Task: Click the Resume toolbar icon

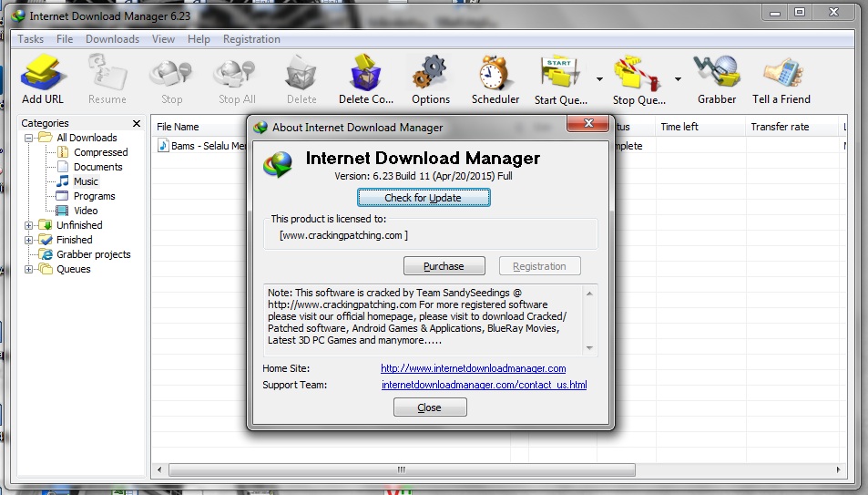Action: coord(107,73)
